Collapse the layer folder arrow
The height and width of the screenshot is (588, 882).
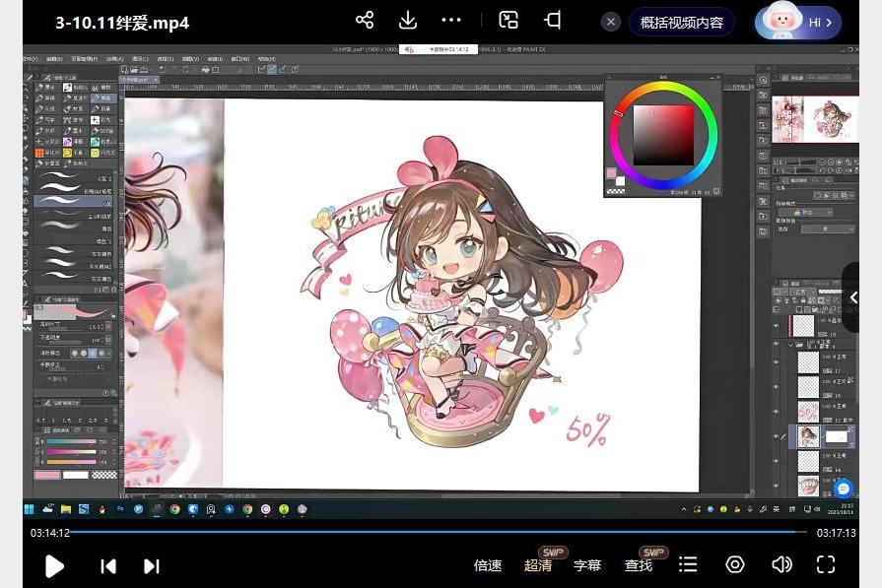click(791, 345)
